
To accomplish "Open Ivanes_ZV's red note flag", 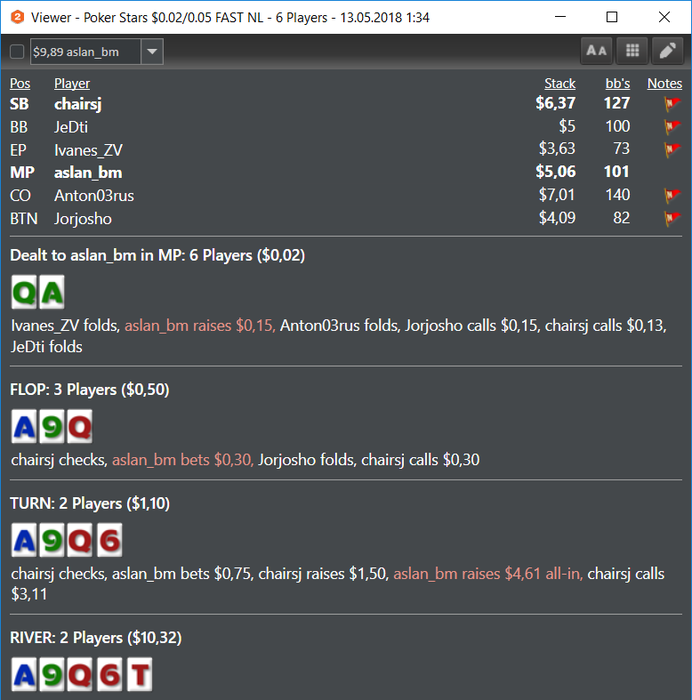I will pyautogui.click(x=672, y=150).
